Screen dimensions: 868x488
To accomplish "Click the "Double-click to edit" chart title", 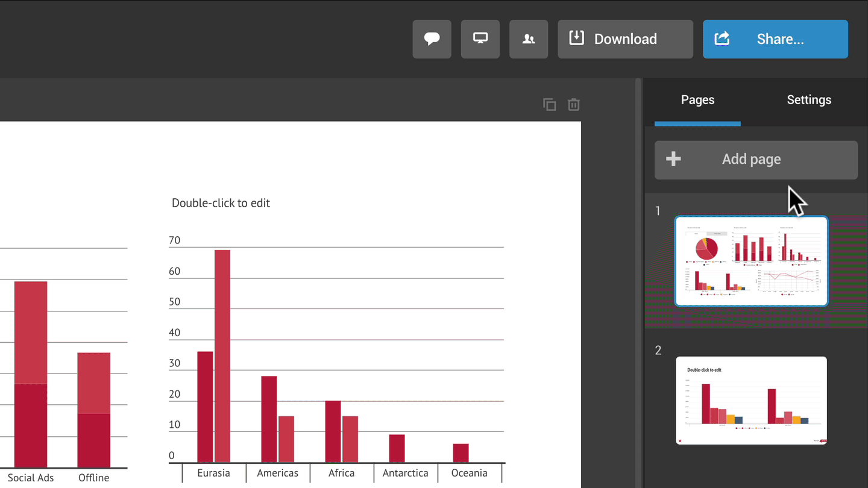I will (x=221, y=203).
